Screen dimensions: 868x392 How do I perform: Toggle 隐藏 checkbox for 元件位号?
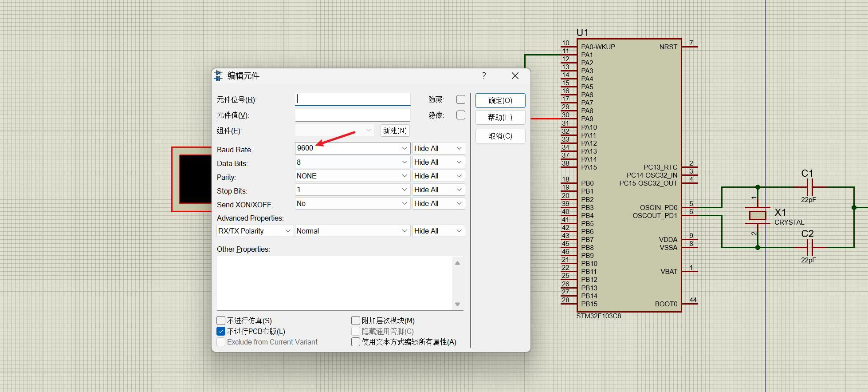[461, 99]
